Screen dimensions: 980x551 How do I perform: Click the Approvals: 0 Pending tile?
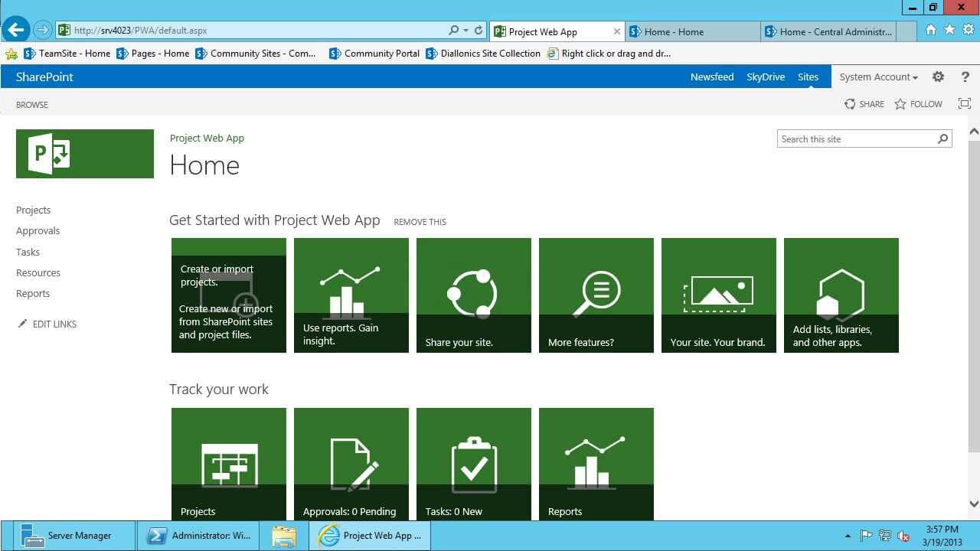351,464
